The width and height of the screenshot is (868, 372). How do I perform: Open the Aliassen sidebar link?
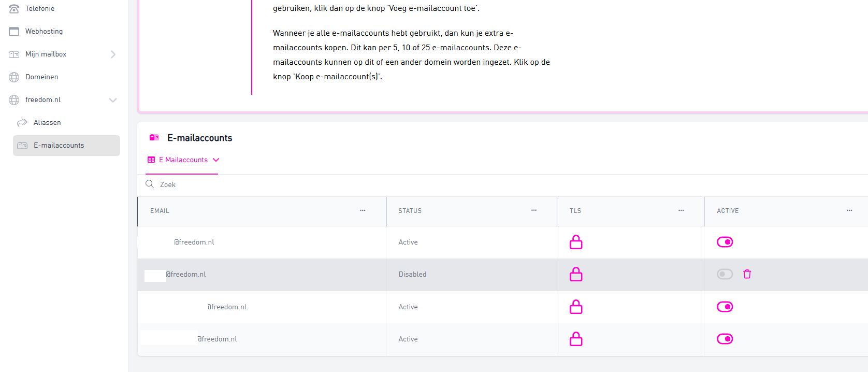tap(47, 123)
